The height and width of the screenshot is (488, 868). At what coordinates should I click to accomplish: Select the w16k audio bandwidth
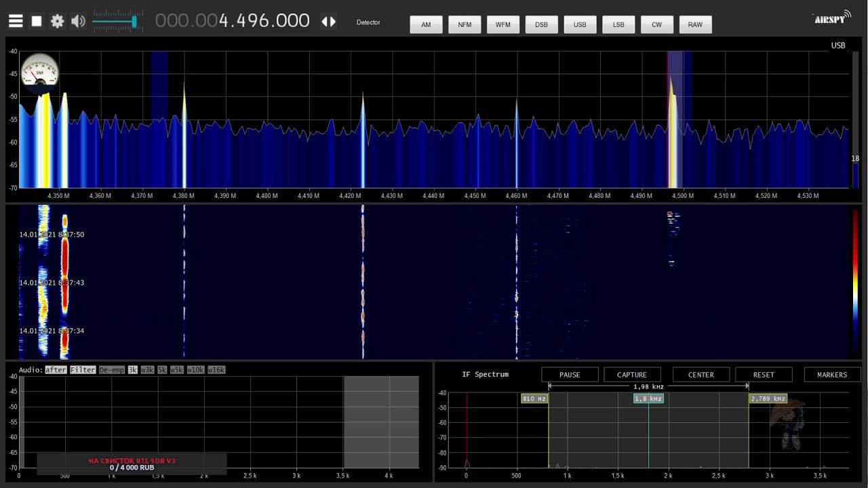[x=216, y=370]
